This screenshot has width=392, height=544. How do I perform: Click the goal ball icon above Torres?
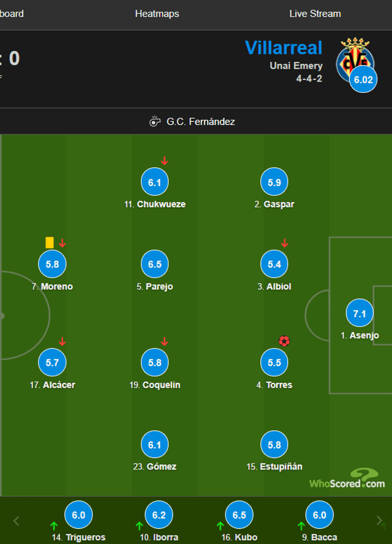click(284, 341)
